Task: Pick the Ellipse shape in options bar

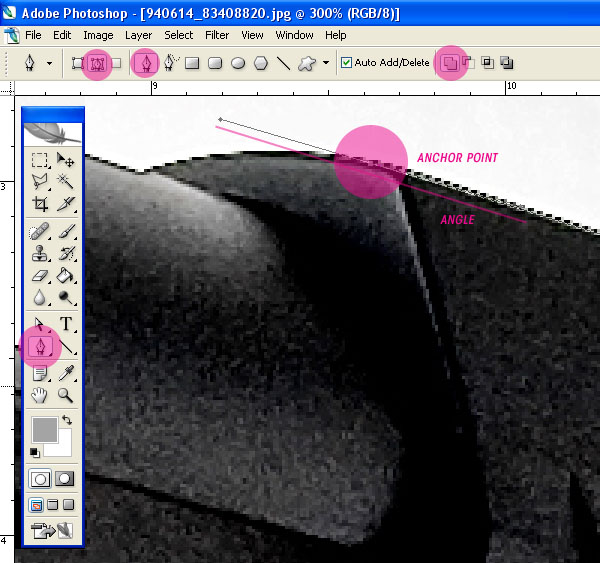Action: tap(238, 63)
